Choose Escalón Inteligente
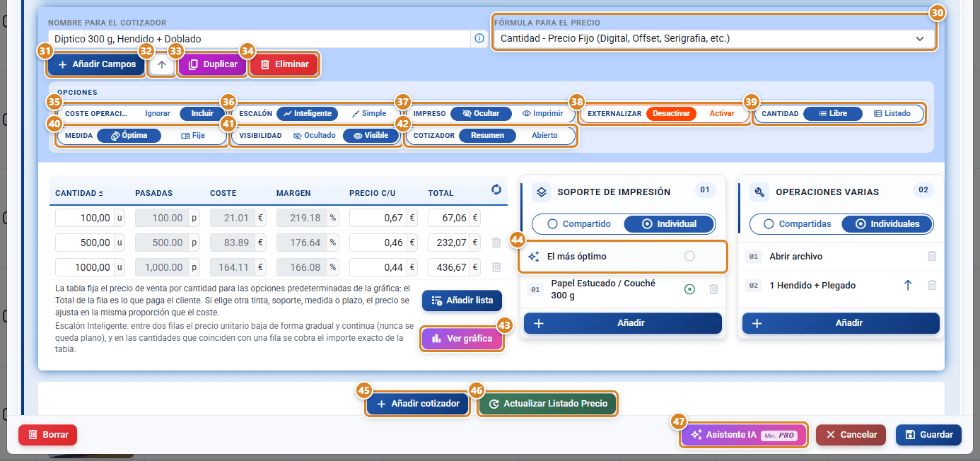The height and width of the screenshot is (461, 980). (306, 113)
